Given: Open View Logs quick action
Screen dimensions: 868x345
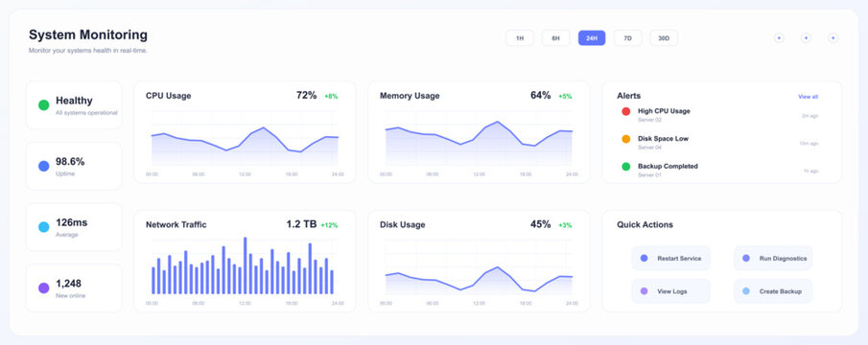Looking at the screenshot, I should pos(670,290).
